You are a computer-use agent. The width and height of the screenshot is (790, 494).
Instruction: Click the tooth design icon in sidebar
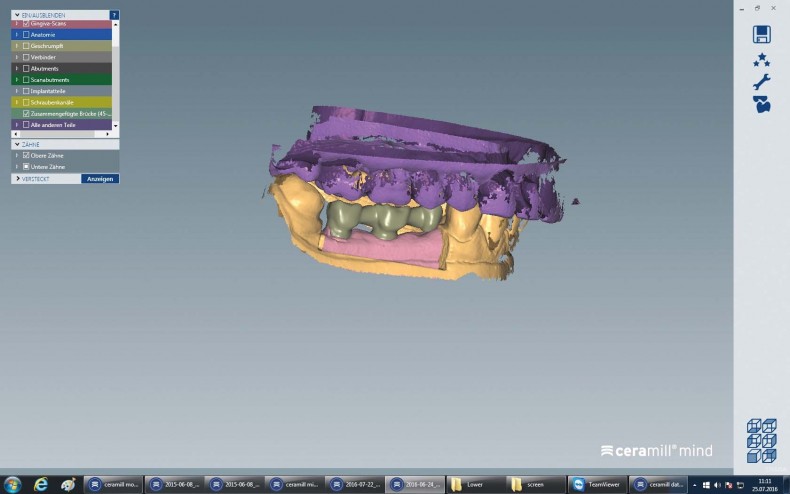(761, 105)
